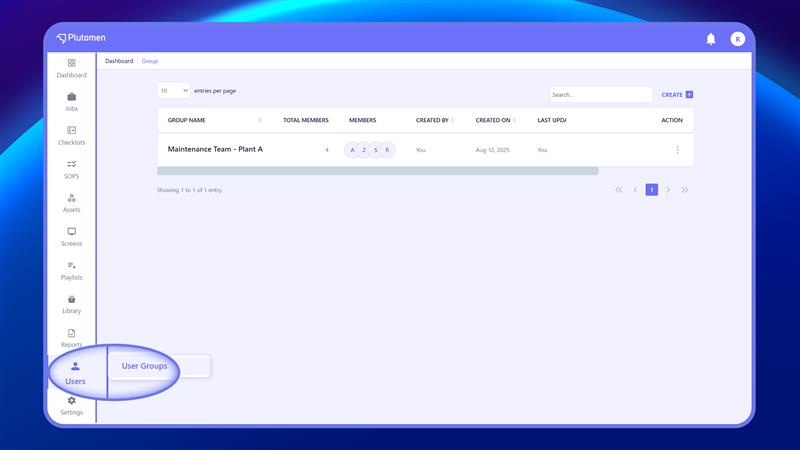Select page 1 in pagination

(x=652, y=190)
